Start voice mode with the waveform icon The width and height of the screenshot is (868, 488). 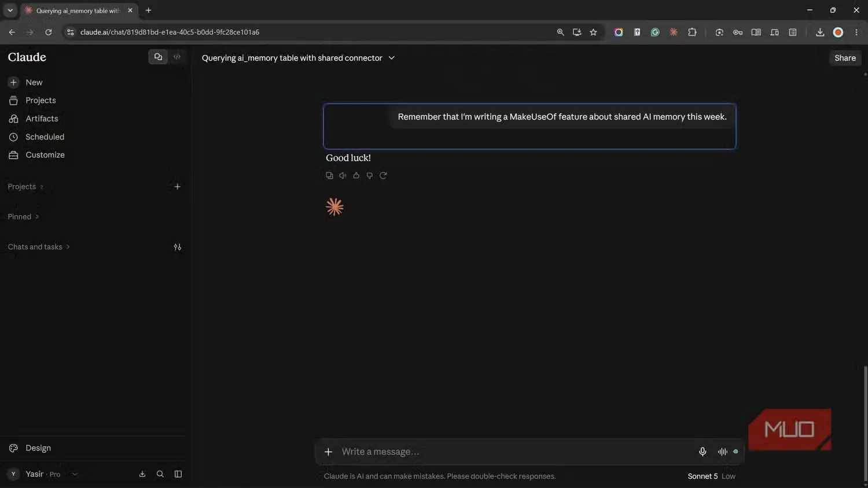coord(723,452)
